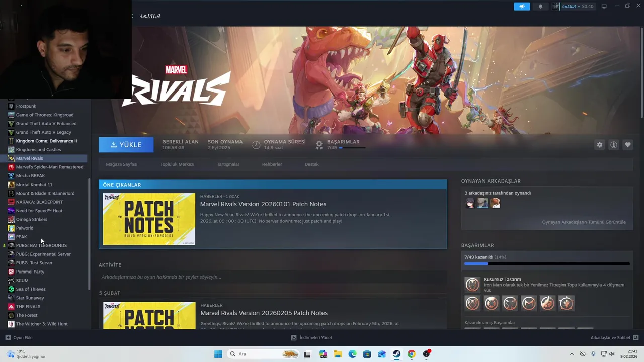Open Steam from the taskbar

pos(397,354)
